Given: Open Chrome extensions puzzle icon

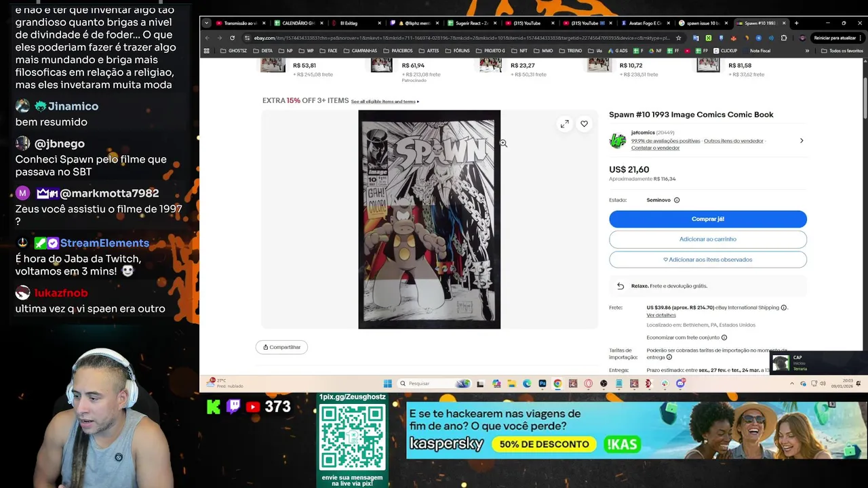Looking at the screenshot, I should click(784, 38).
